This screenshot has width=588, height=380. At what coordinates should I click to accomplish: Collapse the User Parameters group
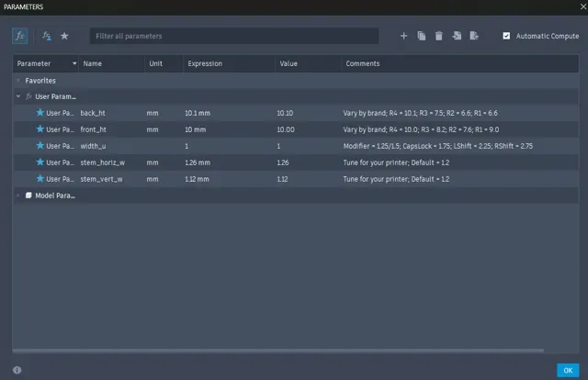(18, 96)
